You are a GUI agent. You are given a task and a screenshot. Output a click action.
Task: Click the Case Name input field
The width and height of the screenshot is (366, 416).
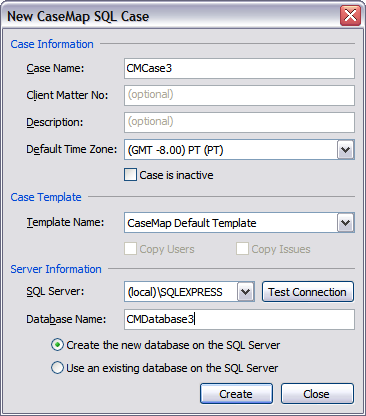tap(239, 69)
